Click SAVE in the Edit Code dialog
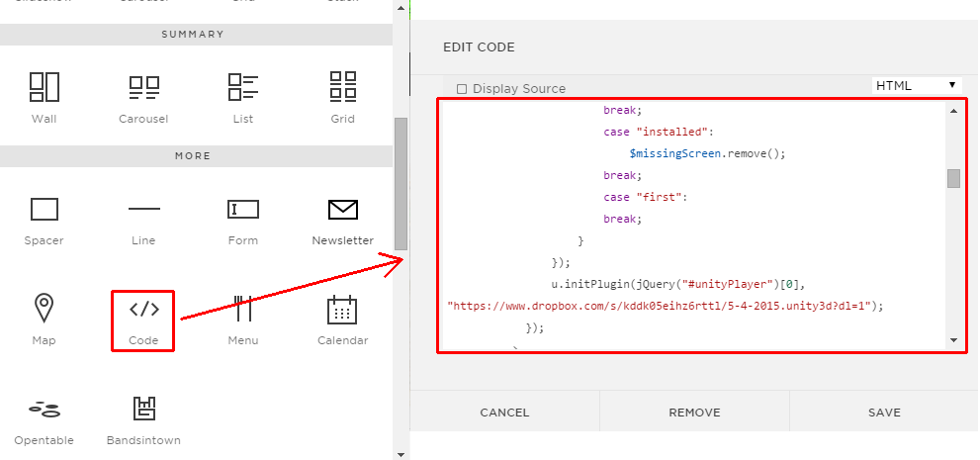The height and width of the screenshot is (460, 980). click(x=884, y=412)
